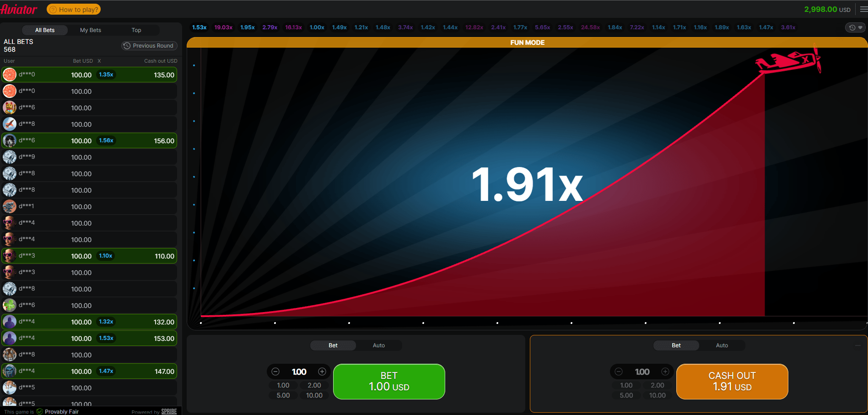The image size is (868, 415).
Task: Click the avatar of d***4 with 153.00 cash out
Action: (10, 338)
